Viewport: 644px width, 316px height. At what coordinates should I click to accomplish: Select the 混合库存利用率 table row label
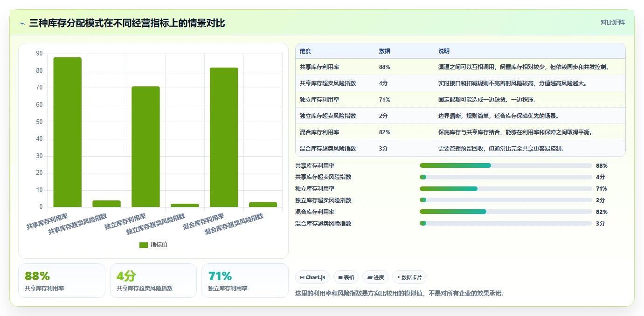(319, 132)
